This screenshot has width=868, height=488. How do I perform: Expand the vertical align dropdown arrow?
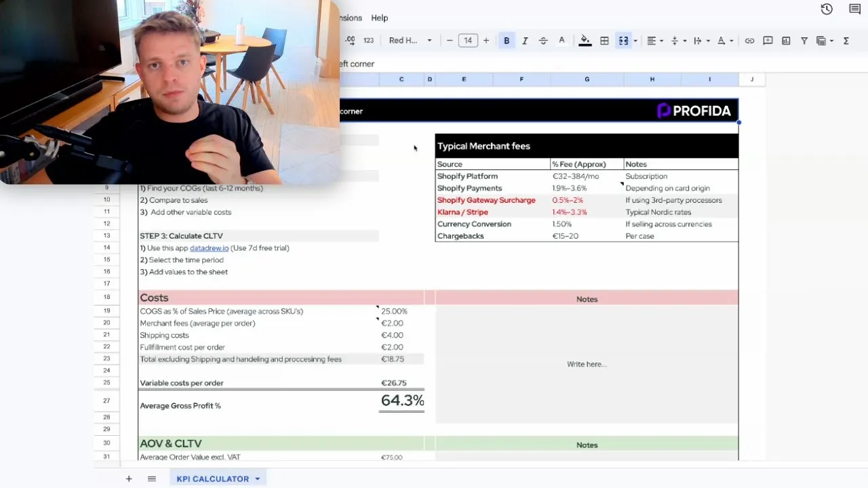point(684,41)
